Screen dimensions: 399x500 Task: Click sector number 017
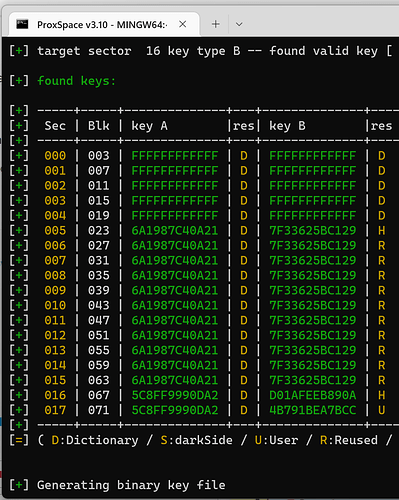click(55, 410)
